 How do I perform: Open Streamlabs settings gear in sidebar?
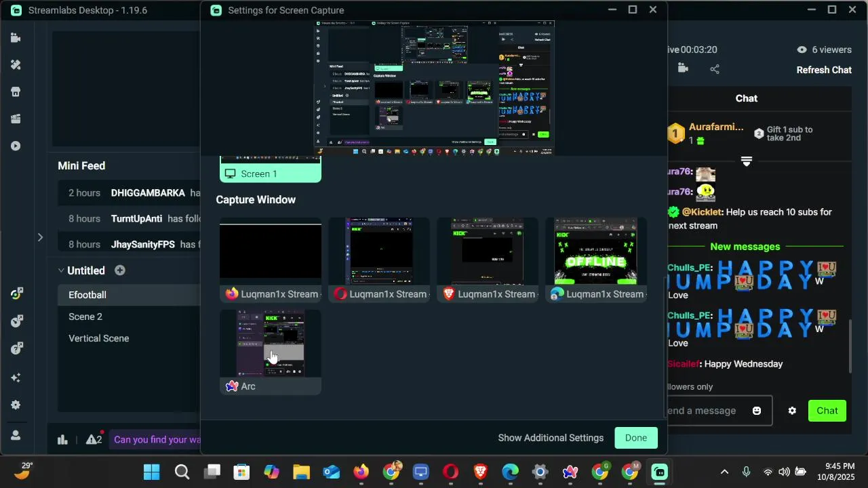click(x=16, y=405)
